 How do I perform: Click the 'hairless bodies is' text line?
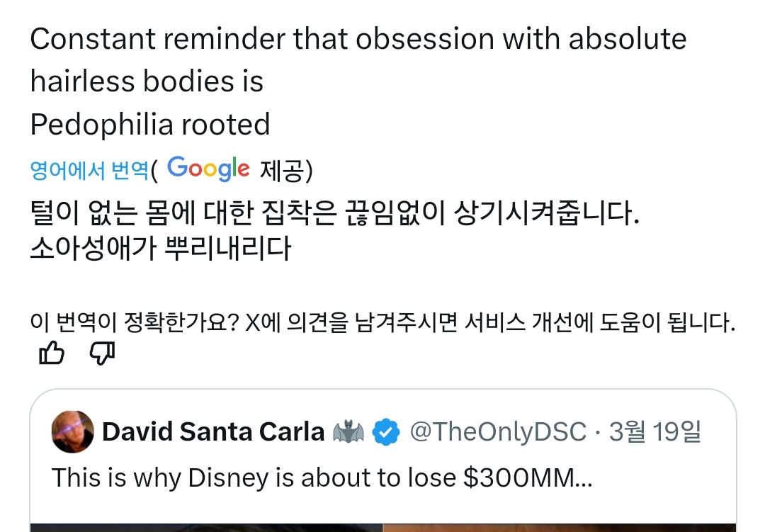click(147, 82)
